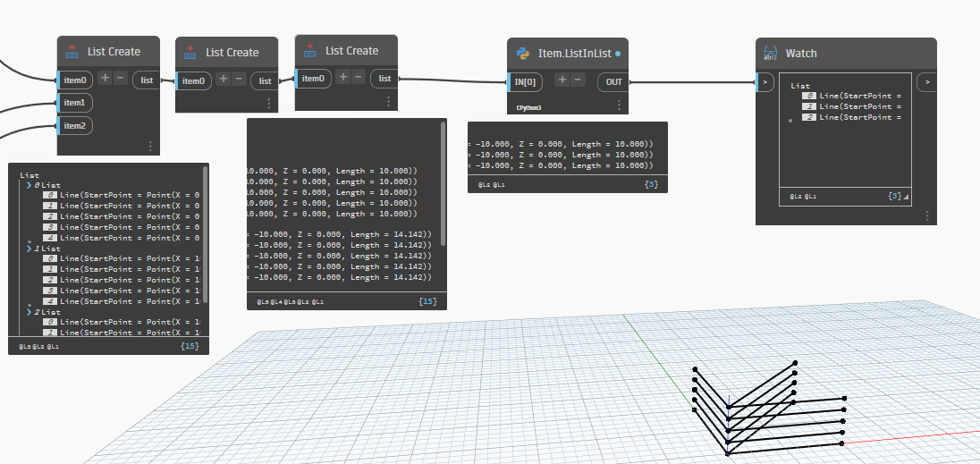Click the {15} count in nested list preview
The height and width of the screenshot is (464, 980).
190,345
